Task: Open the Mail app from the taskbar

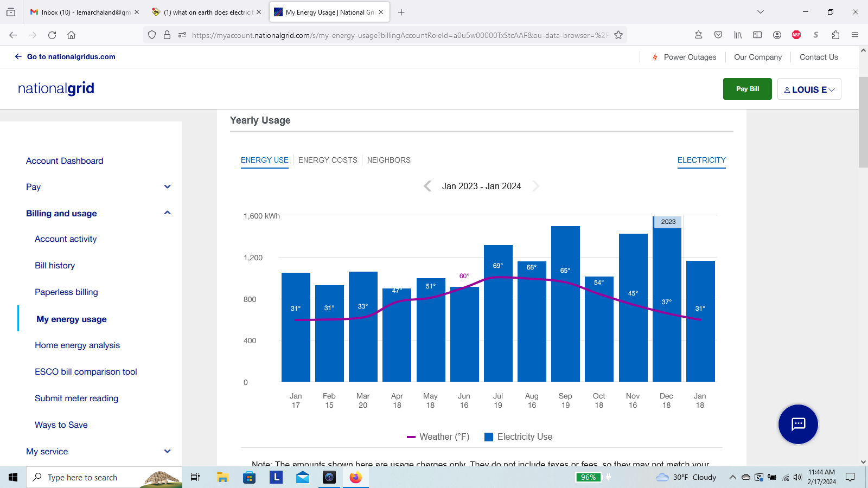Action: 303,477
